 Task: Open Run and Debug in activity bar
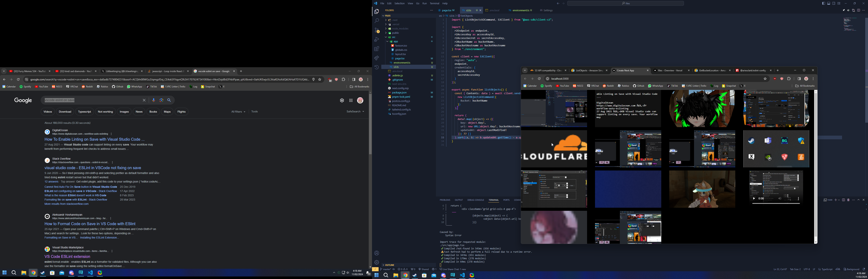coord(377,40)
